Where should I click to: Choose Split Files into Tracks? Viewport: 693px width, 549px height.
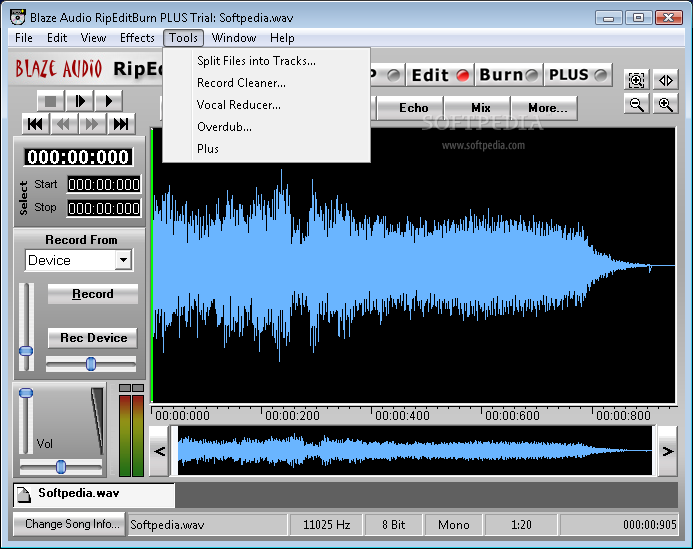pyautogui.click(x=267, y=61)
